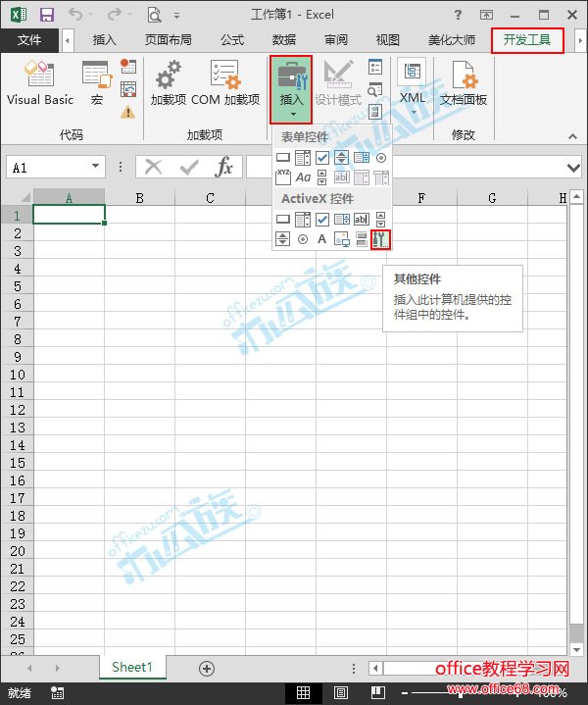Open the 文档面板 document panel
Image resolution: width=588 pixels, height=705 pixels.
point(464,84)
